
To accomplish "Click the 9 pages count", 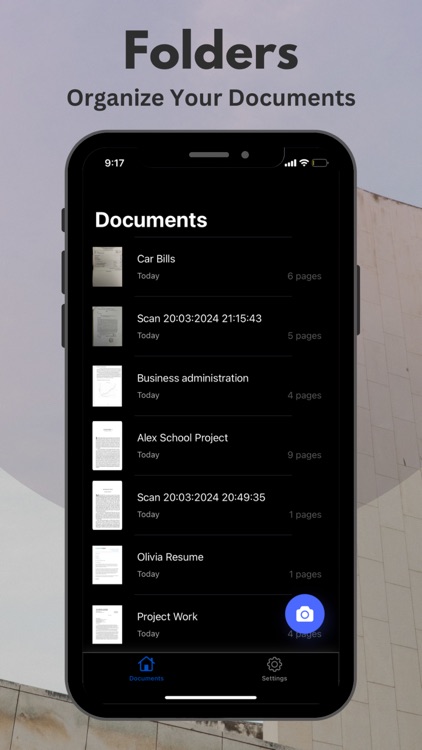I will click(304, 455).
